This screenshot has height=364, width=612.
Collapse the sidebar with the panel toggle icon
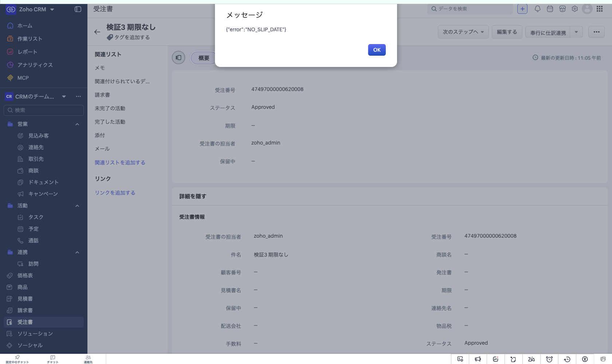tap(78, 9)
